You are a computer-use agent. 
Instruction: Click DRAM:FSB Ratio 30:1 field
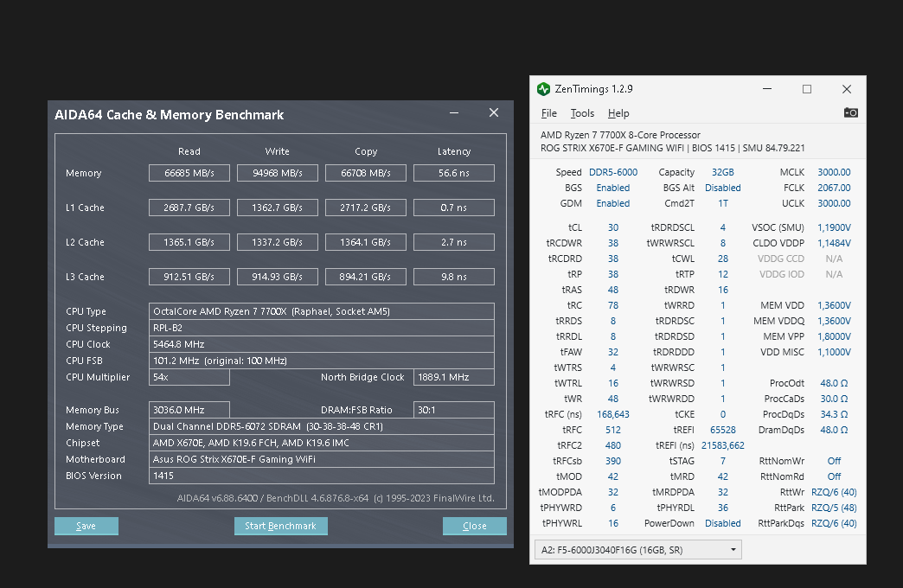coord(454,410)
